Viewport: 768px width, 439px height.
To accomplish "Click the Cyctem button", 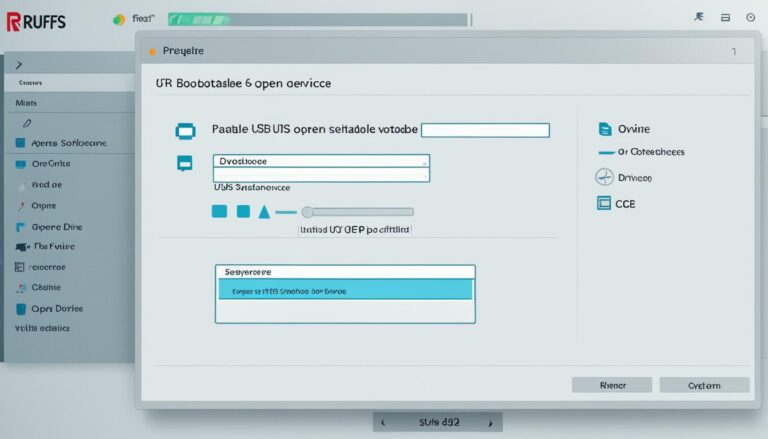I will (704, 385).
